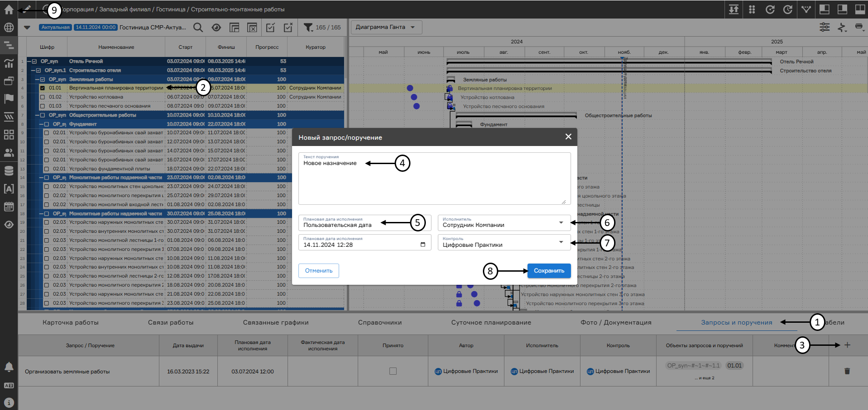Image resolution: width=868 pixels, height=410 pixels.
Task: Open the 'Контроль' dropdown in the dialog
Action: [x=504, y=242]
